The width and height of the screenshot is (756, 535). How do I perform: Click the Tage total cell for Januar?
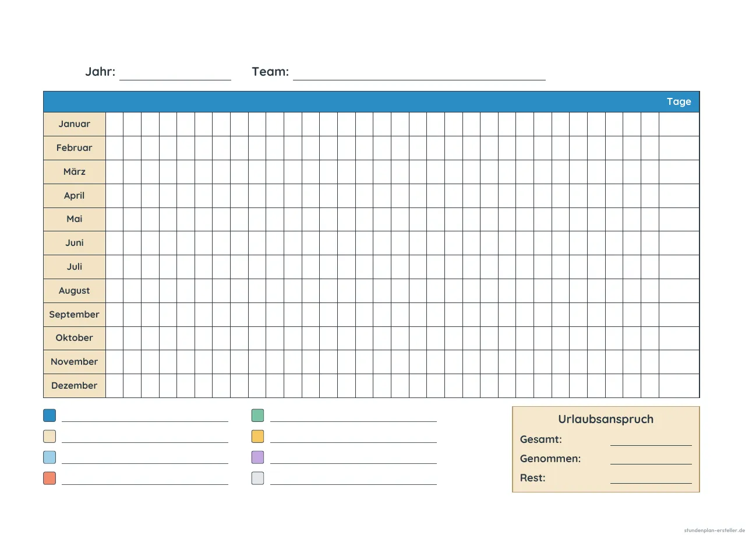pos(679,124)
